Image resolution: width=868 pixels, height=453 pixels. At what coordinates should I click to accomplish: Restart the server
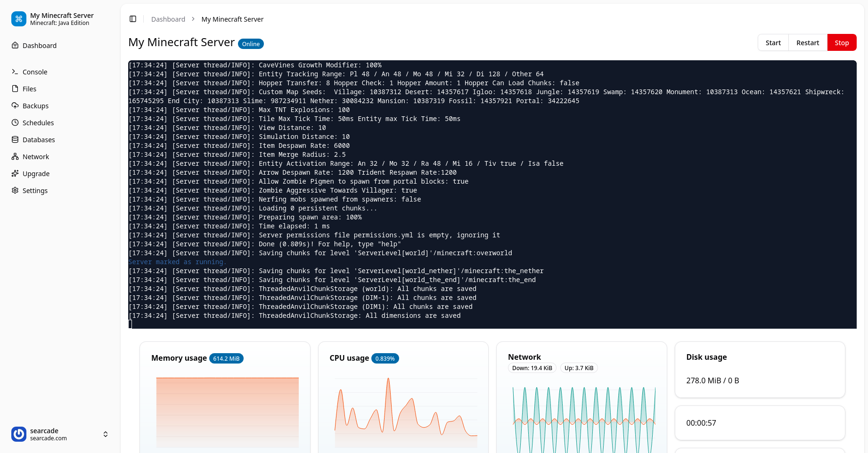click(x=808, y=42)
